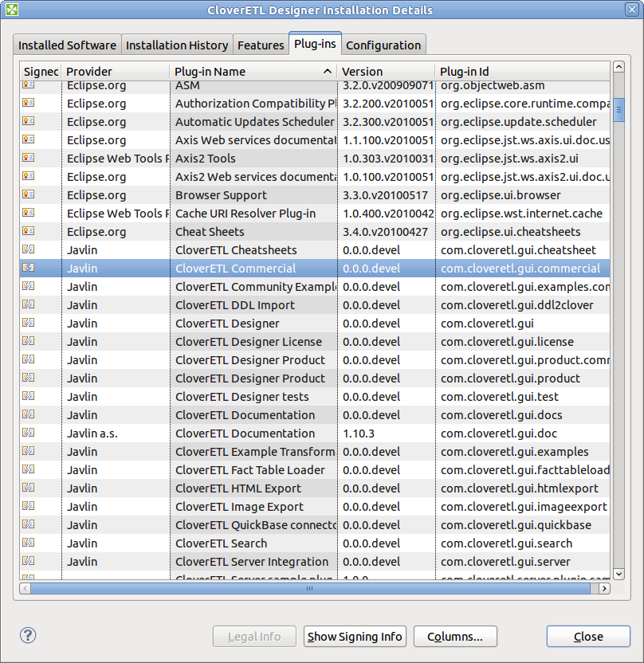Click unsigned icon for CloverETL Search row
Viewport: 644px width, 663px height.
pyautogui.click(x=29, y=543)
